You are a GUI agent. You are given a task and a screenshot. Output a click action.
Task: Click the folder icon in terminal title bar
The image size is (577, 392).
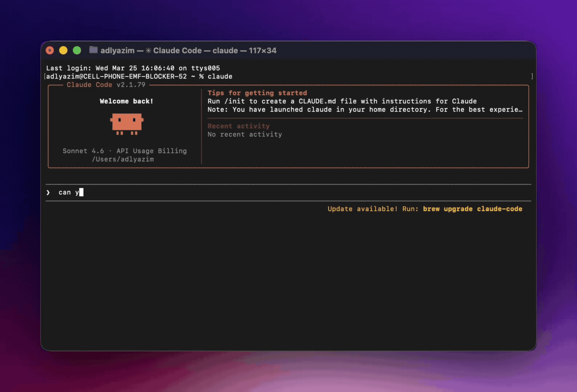coord(93,50)
